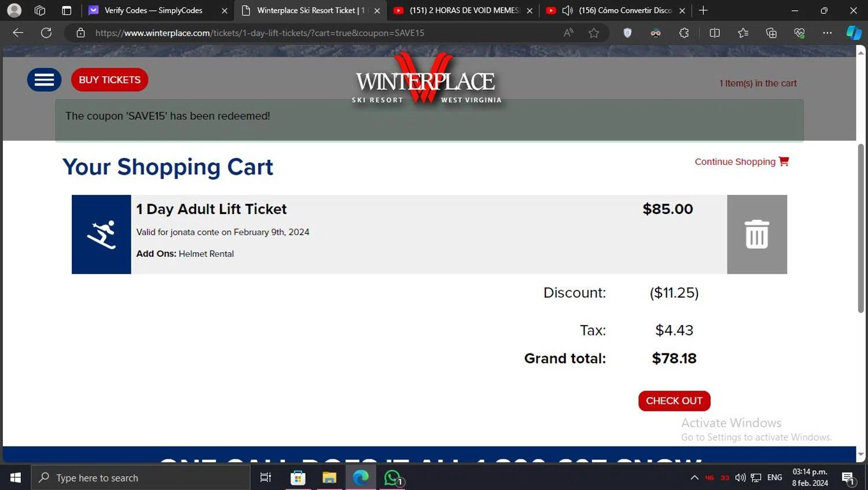Open the Extensions puzzle icon

click(684, 33)
